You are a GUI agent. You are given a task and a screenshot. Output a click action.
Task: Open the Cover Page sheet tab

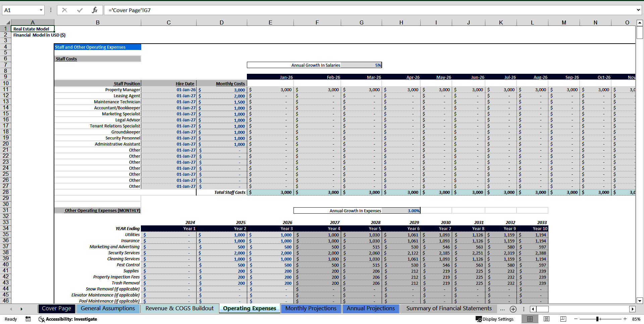point(56,309)
